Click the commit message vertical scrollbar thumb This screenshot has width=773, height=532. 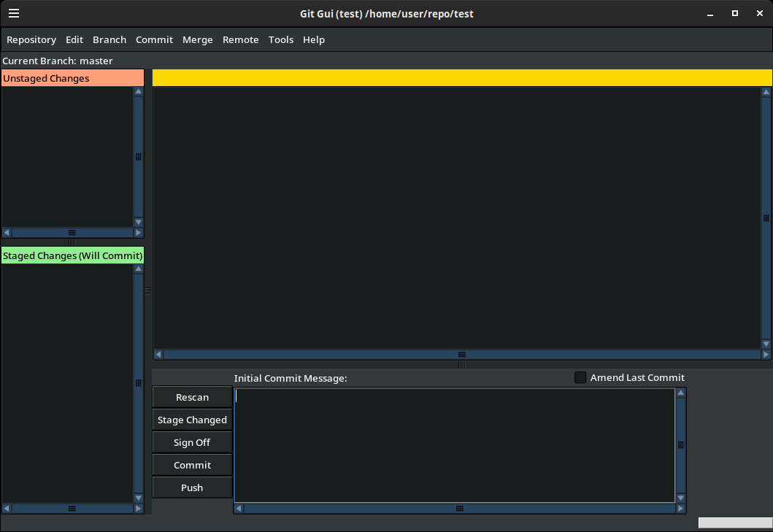pyautogui.click(x=681, y=445)
